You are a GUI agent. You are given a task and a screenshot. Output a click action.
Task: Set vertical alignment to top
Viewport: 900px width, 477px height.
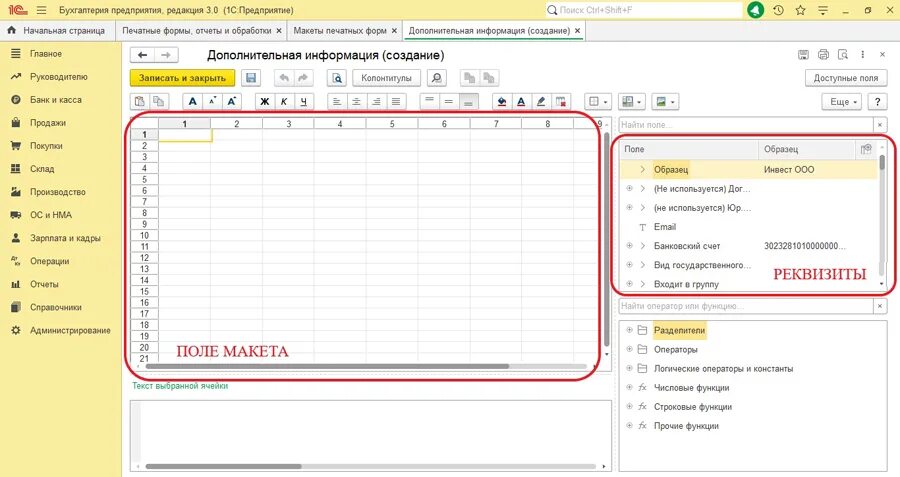429,102
